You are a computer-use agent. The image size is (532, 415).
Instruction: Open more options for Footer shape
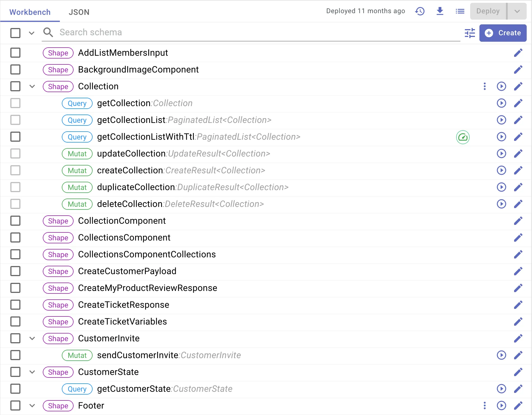pyautogui.click(x=485, y=405)
